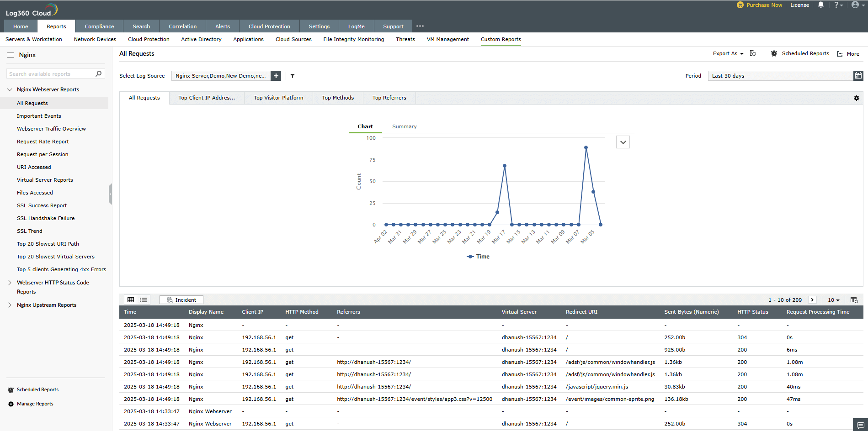Click the Incident database-search icon button

pos(181,300)
